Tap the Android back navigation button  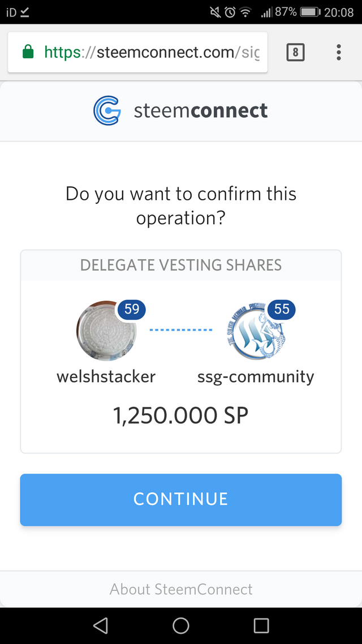pyautogui.click(x=100, y=625)
